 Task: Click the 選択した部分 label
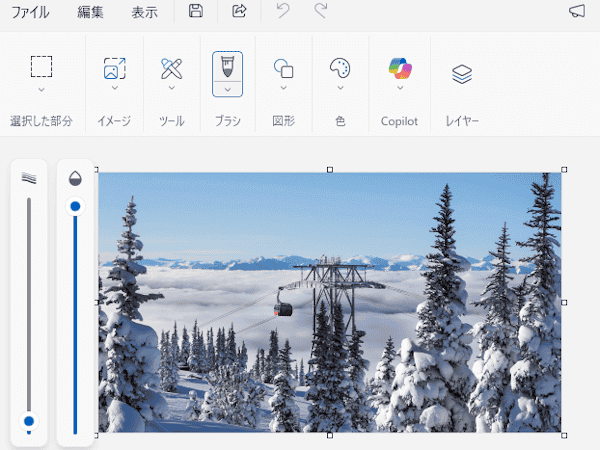tap(41, 121)
